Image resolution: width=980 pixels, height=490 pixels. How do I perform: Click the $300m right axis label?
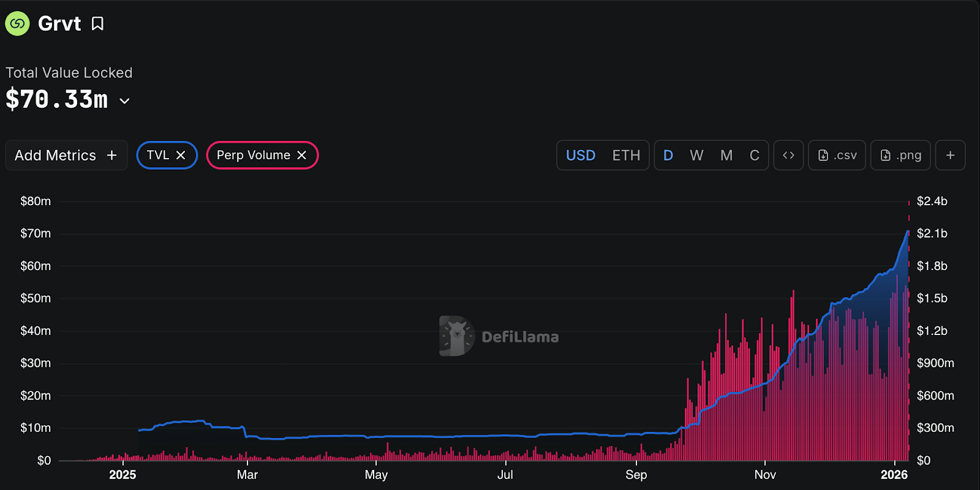tap(935, 428)
